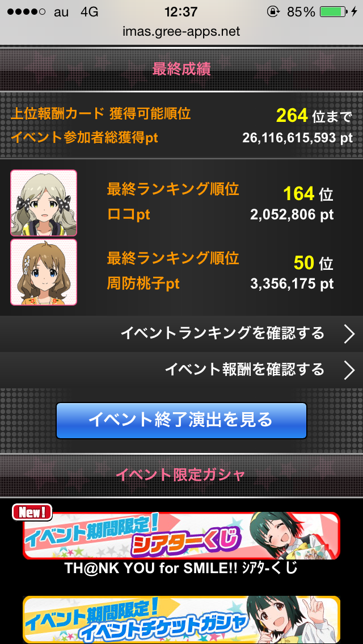This screenshot has width=363, height=644.
Task: Tap the imas.gree-apps.net address bar
Action: click(x=181, y=32)
